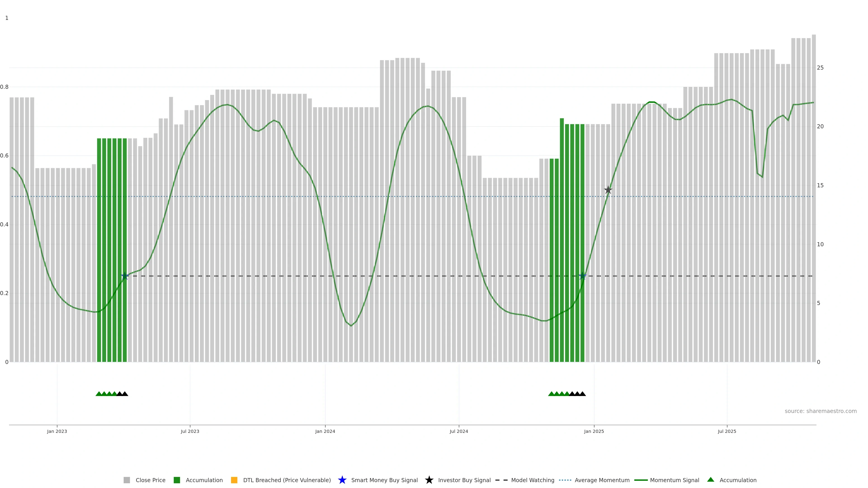
Task: Click the orange DTL Breached legend swatch
Action: (x=234, y=480)
